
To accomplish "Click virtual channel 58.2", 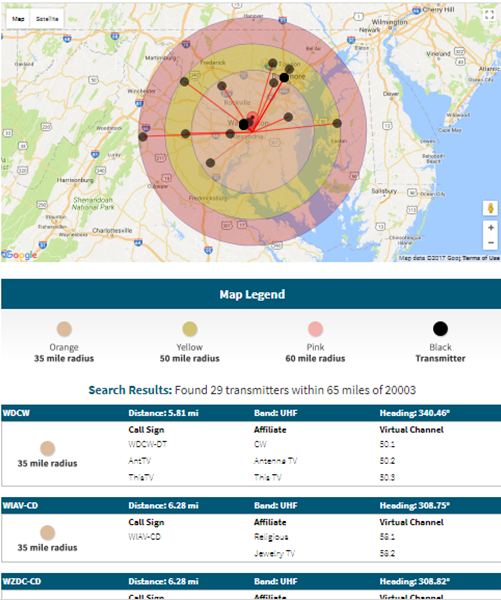I will [x=387, y=553].
